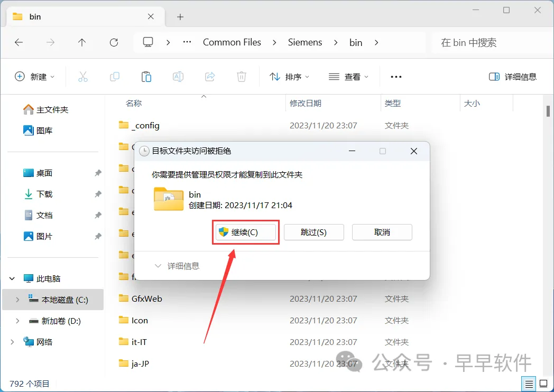Expand chevron after Common Files breadcrumb

pyautogui.click(x=274, y=43)
